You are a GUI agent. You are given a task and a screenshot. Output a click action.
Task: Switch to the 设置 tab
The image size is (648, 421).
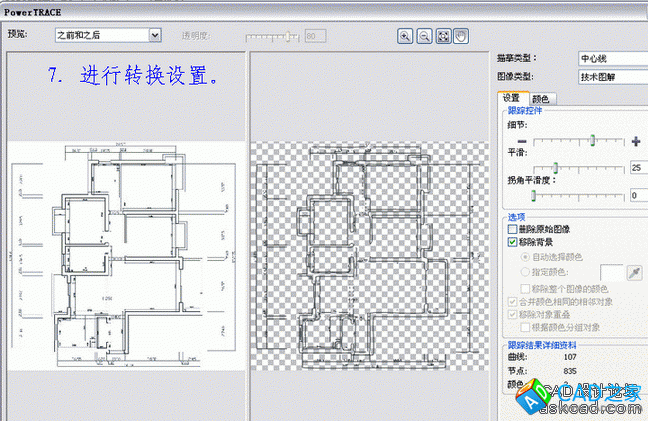(x=513, y=98)
